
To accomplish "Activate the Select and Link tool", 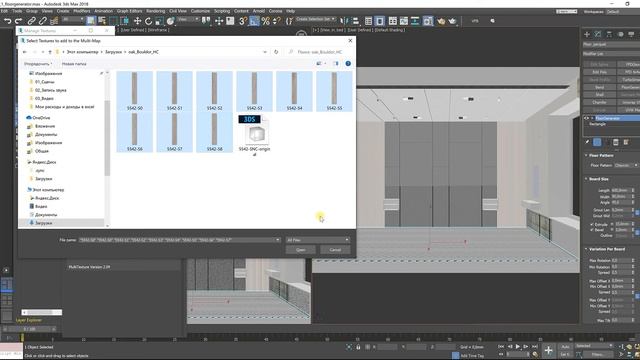I will click(x=31, y=21).
